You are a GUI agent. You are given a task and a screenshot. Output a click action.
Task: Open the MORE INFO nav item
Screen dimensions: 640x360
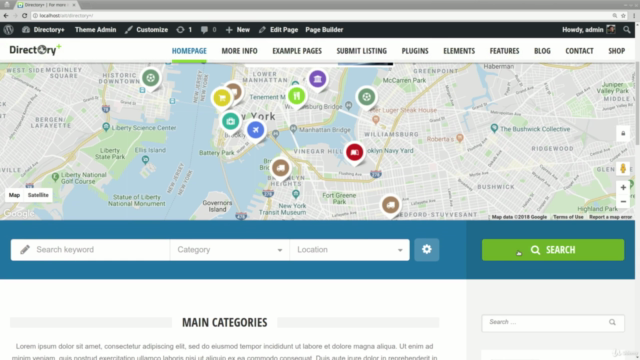click(x=240, y=51)
